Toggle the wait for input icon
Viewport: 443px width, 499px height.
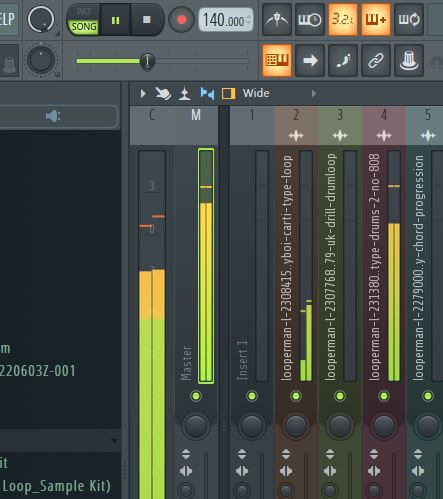click(x=310, y=20)
